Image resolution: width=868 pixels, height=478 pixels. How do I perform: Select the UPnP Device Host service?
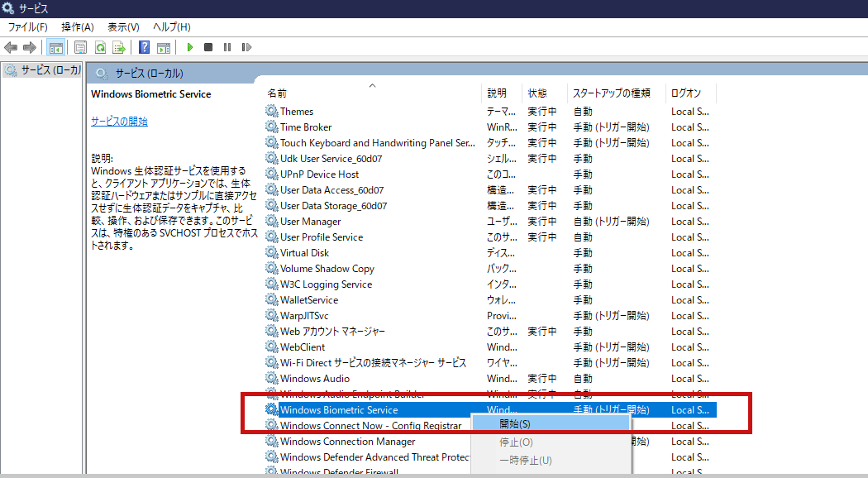point(490,174)
